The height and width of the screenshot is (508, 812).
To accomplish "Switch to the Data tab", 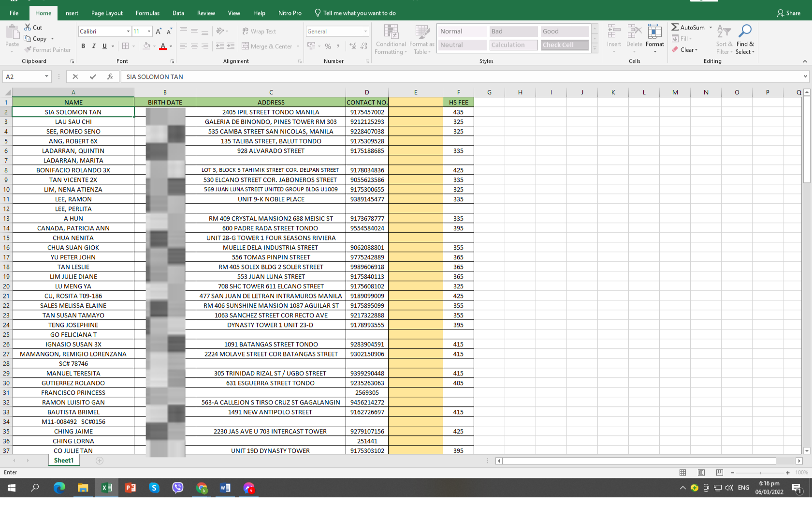I will click(x=178, y=13).
